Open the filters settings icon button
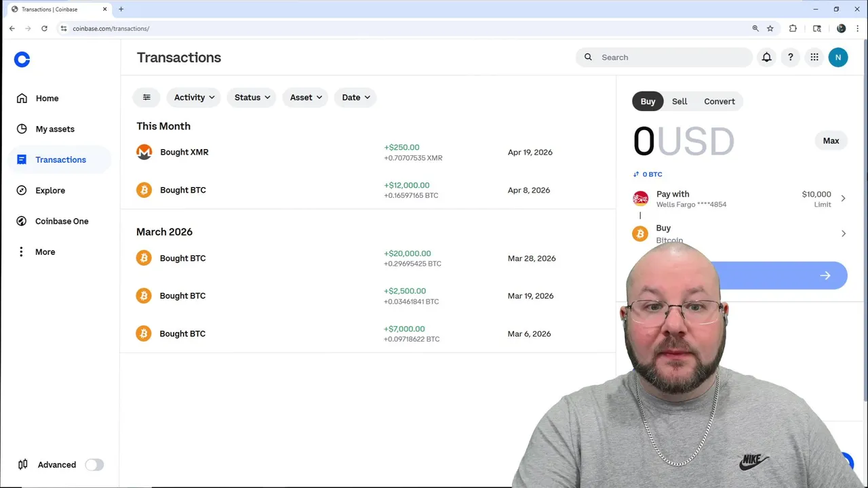The height and width of the screenshot is (488, 868). coord(146,98)
